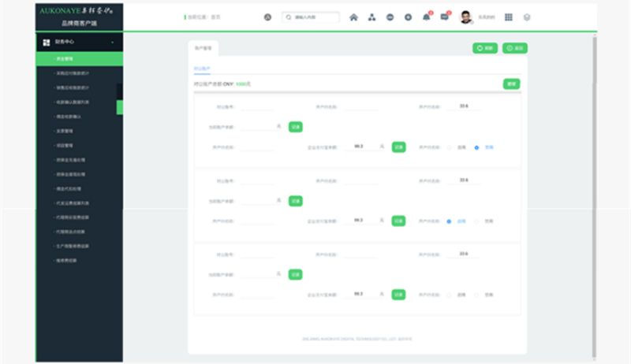Click the home icon in top bar
The image size is (631, 364).
tap(353, 17)
